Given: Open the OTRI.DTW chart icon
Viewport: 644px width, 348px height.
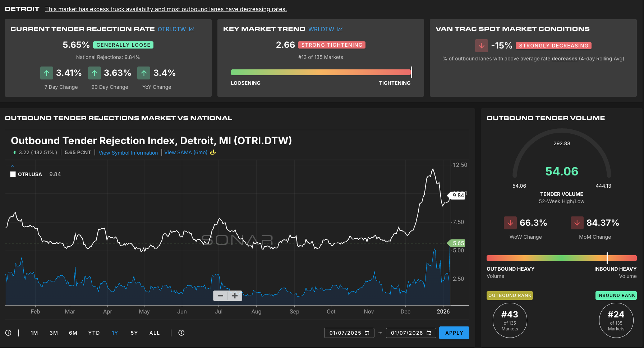Looking at the screenshot, I should (192, 29).
